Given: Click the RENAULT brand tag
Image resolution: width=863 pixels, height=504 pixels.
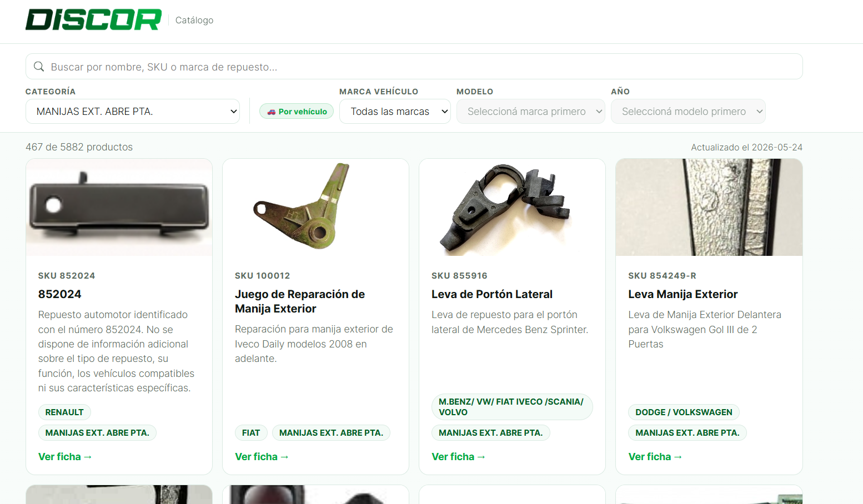Looking at the screenshot, I should pos(64,412).
